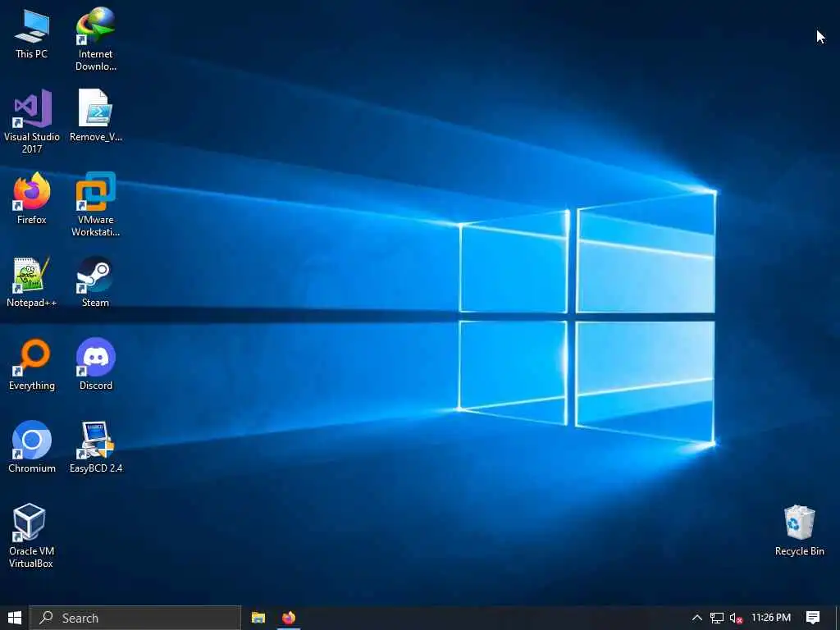The height and width of the screenshot is (630, 840).
Task: Select the Everything search shortcut
Action: point(32,365)
